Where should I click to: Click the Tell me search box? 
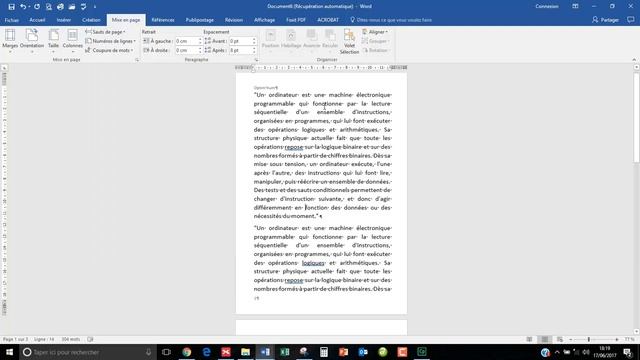[391, 20]
